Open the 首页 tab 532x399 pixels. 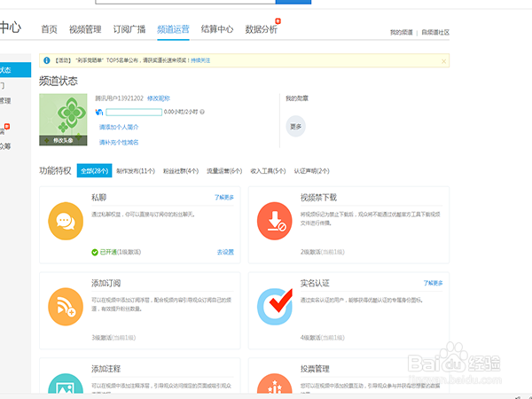(49, 29)
